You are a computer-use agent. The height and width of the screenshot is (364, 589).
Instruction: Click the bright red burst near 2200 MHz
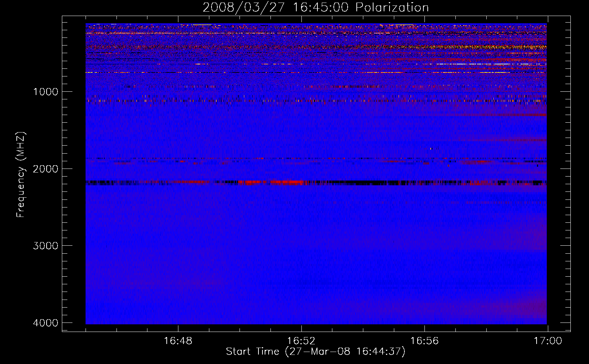273,182
